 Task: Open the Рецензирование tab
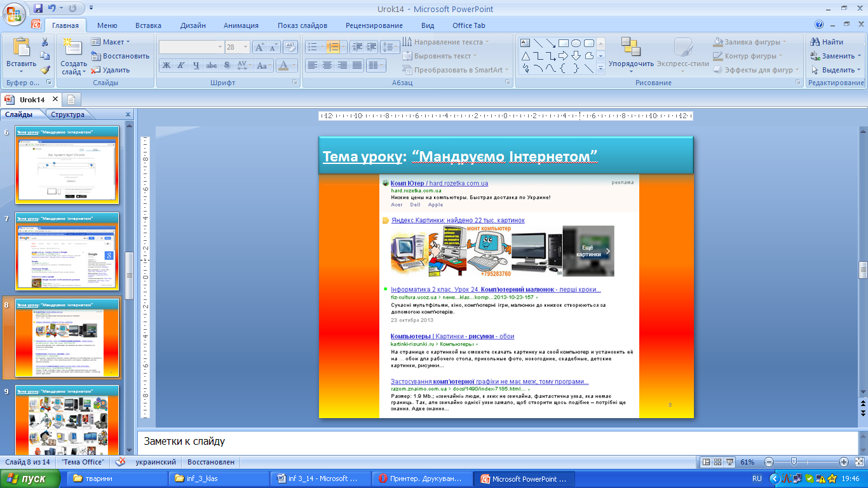374,25
